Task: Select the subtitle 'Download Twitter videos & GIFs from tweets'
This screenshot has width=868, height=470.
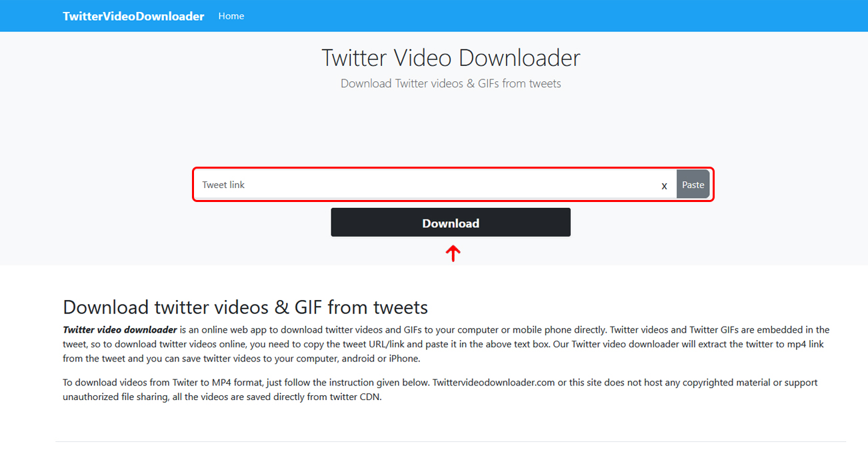Action: [451, 83]
